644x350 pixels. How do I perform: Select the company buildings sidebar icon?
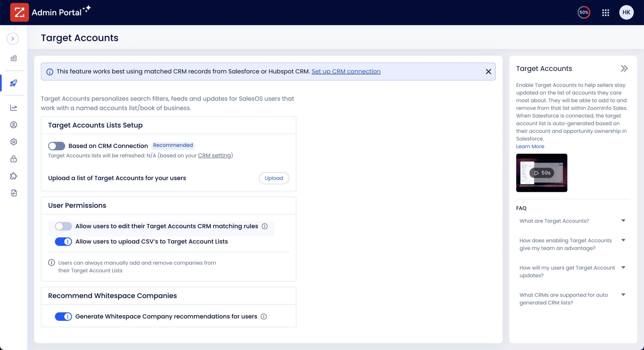tap(14, 58)
